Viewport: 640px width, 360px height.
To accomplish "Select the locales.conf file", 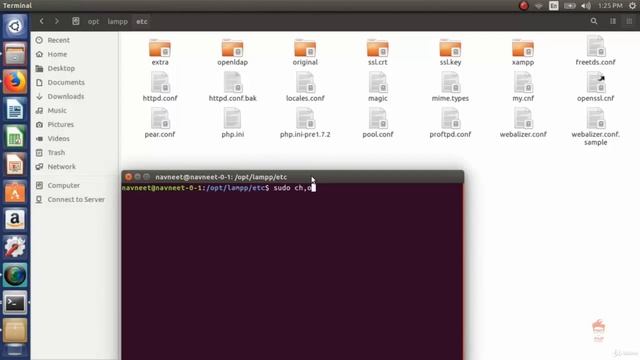I will [305, 87].
